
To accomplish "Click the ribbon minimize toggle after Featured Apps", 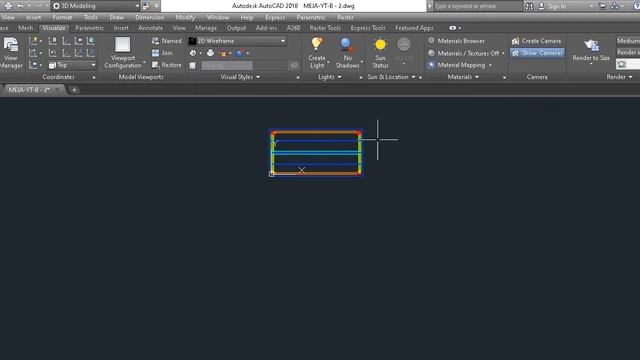I will pyautogui.click(x=453, y=28).
